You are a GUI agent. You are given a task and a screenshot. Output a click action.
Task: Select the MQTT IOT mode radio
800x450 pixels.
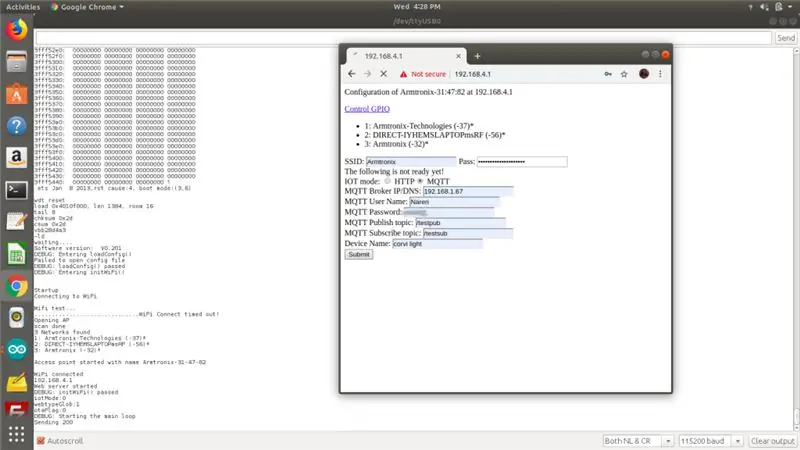click(x=420, y=181)
